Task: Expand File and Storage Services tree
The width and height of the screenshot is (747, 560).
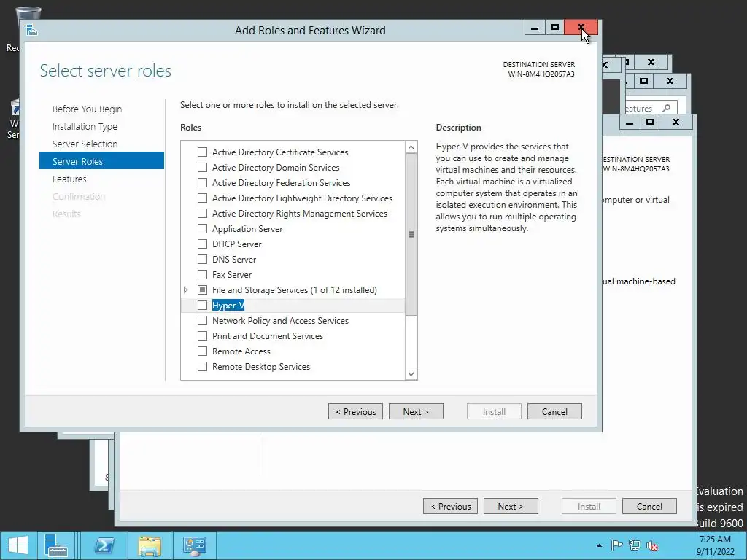Action: pyautogui.click(x=186, y=289)
